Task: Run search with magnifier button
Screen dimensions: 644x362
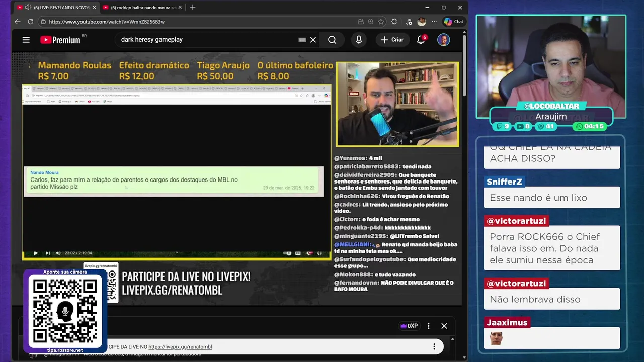Action: 332,40
